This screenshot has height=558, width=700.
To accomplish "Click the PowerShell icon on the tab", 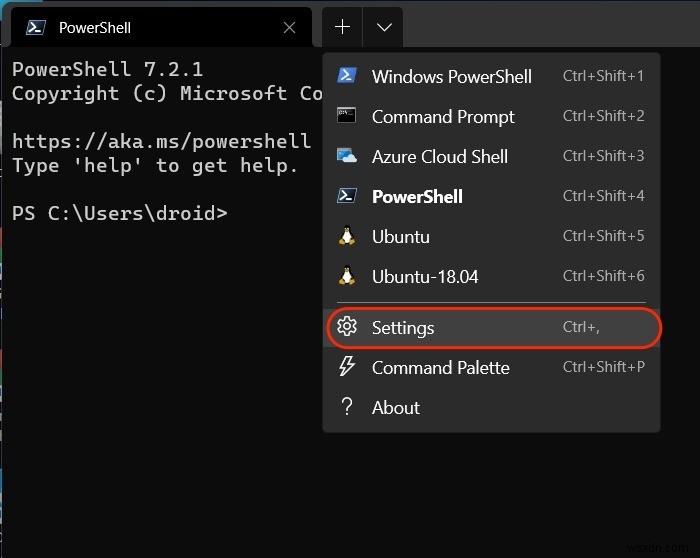I will coord(34,28).
